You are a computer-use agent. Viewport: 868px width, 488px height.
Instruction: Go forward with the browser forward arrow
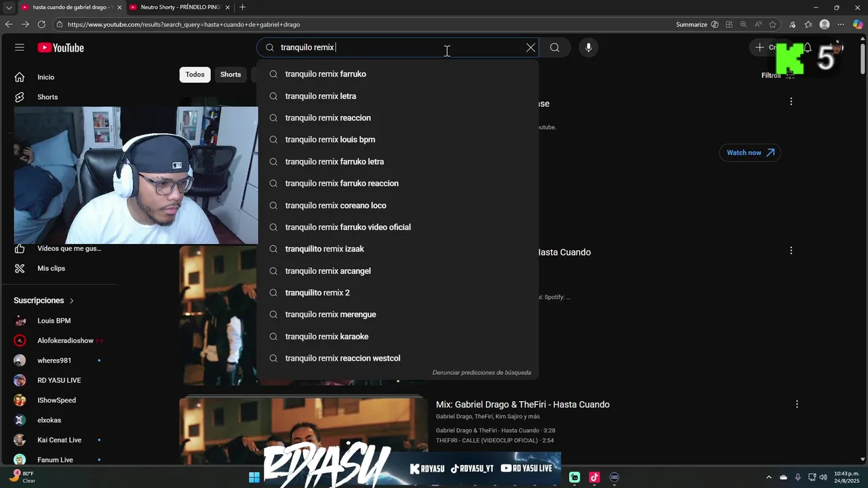pyautogui.click(x=25, y=24)
